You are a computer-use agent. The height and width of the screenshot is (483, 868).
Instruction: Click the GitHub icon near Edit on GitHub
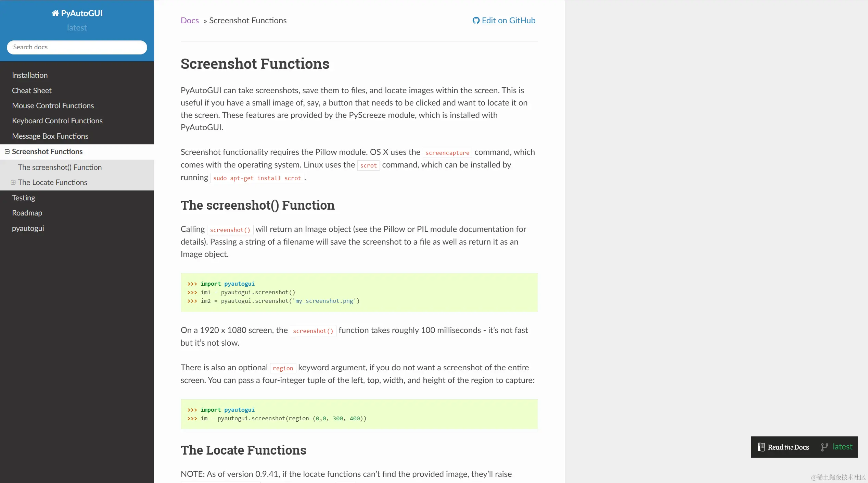point(476,21)
